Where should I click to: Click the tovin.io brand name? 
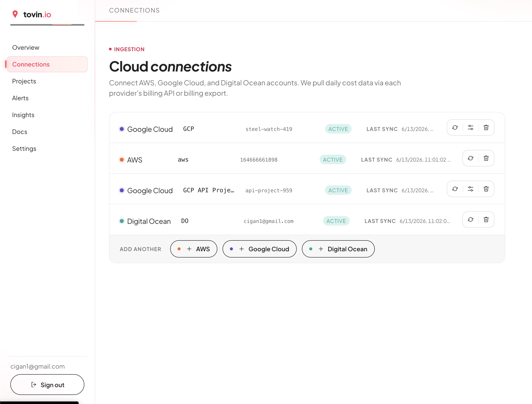[37, 14]
